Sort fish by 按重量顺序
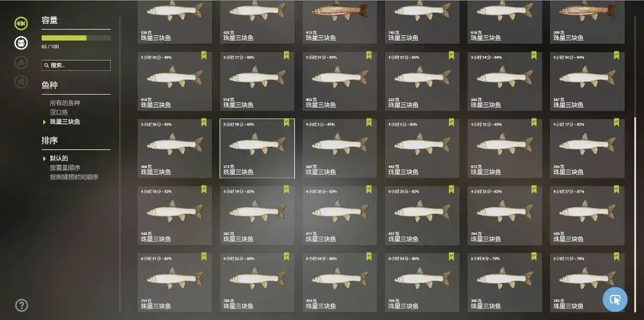Viewport: 644px width, 320px height. coord(65,167)
